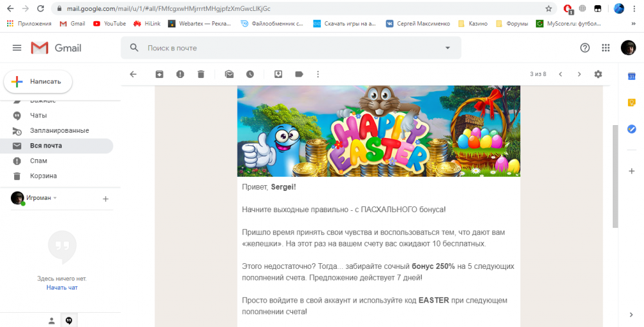Open MyScore.ru bookmark
644x327 pixels.
coord(569,24)
